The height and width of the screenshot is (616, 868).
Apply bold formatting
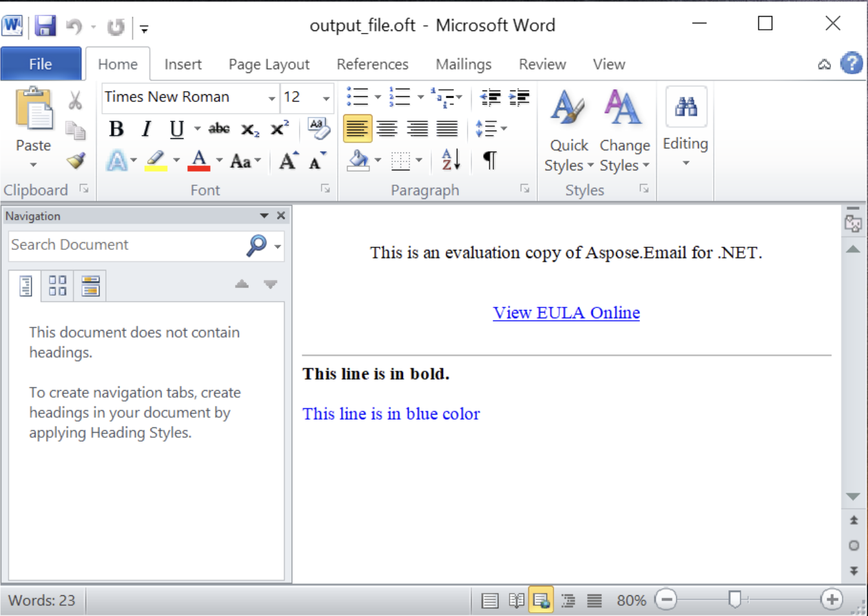pyautogui.click(x=116, y=128)
